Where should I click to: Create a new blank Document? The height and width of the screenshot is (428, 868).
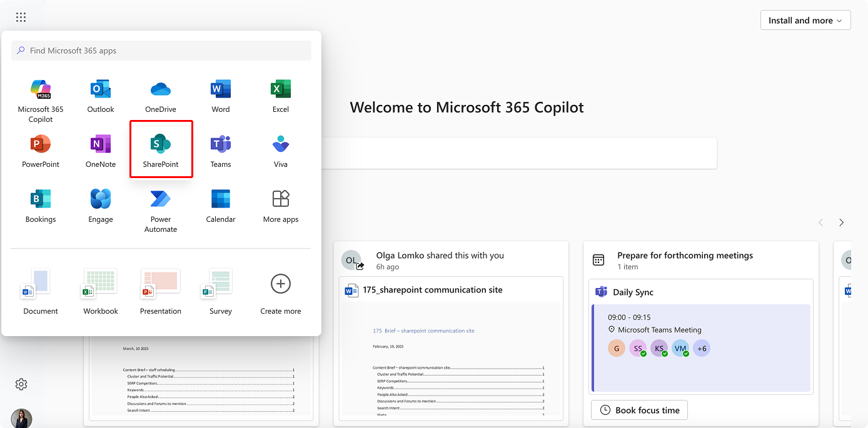40,286
